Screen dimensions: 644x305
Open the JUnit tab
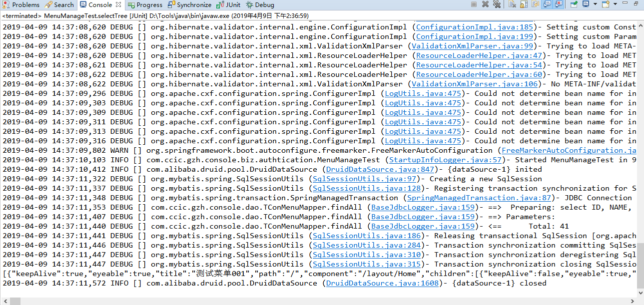(229, 4)
